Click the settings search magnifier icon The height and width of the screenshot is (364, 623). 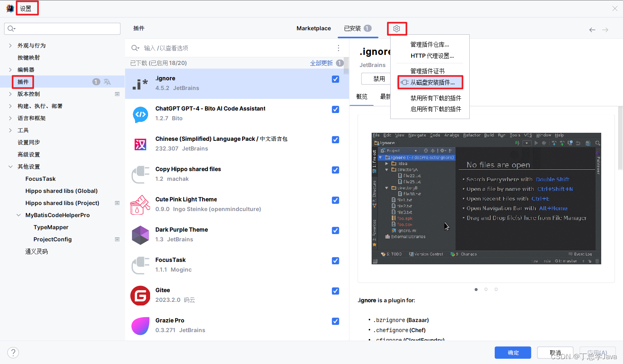pos(11,29)
